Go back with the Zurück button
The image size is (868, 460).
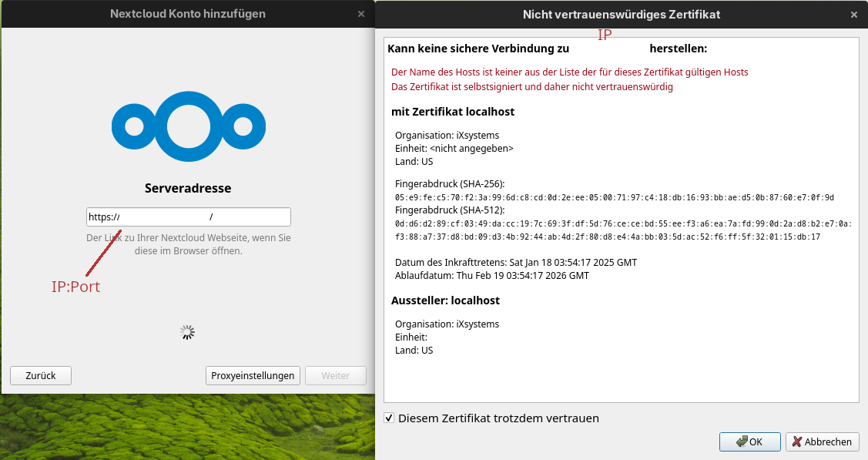(x=41, y=375)
